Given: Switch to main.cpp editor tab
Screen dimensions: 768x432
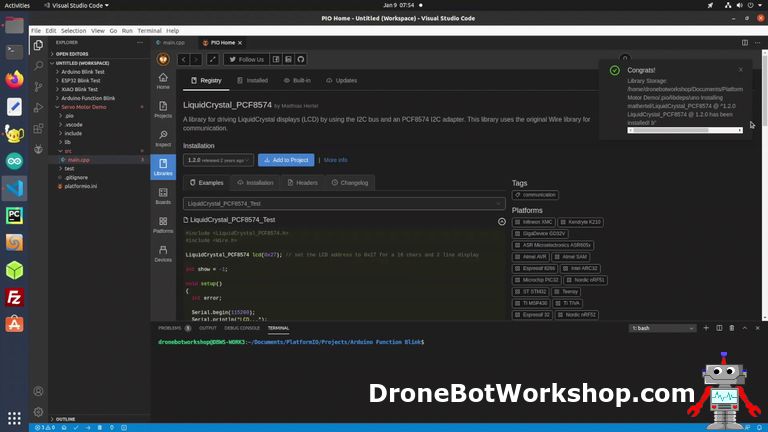Looking at the screenshot, I should coord(174,43).
